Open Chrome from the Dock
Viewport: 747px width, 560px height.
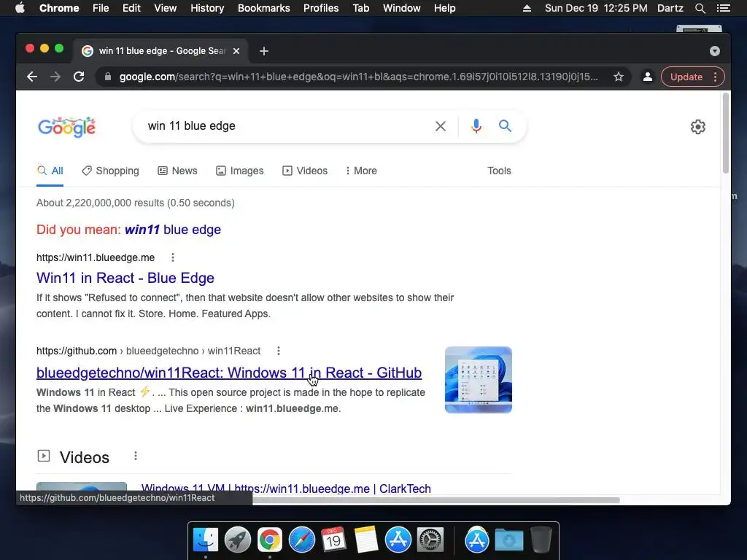point(270,540)
